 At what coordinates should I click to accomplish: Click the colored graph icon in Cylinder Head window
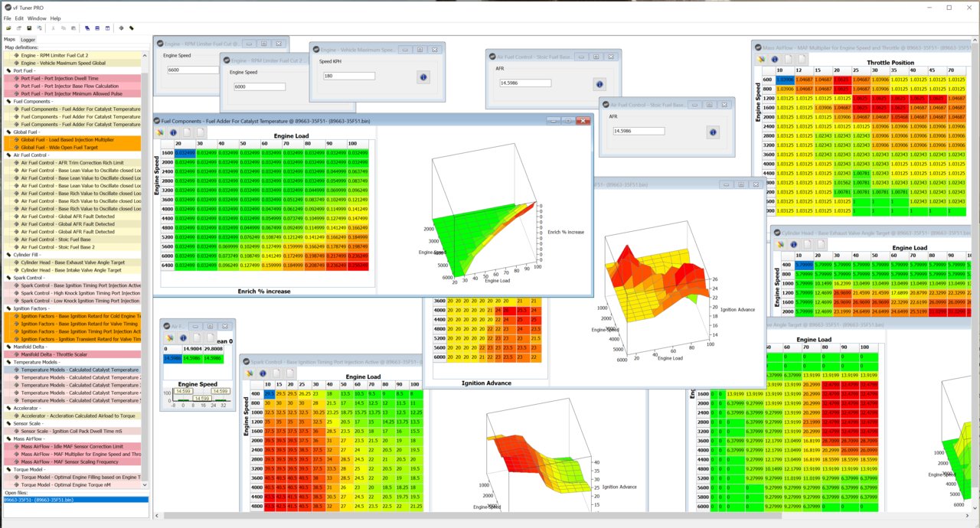(x=781, y=243)
